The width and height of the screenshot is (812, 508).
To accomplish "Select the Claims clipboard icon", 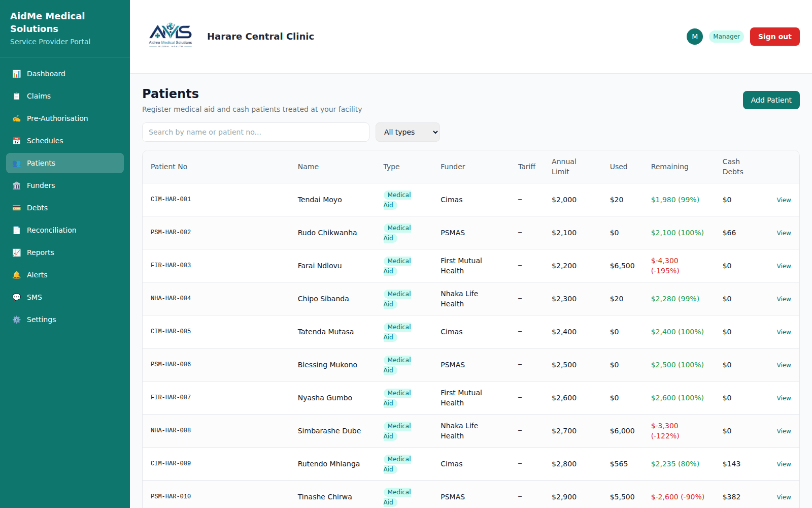I will pyautogui.click(x=17, y=96).
